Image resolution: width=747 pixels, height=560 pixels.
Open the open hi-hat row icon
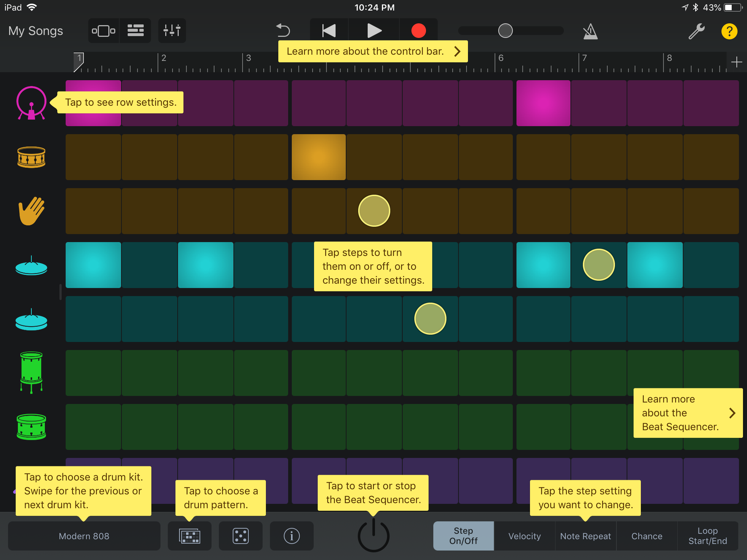tap(31, 319)
